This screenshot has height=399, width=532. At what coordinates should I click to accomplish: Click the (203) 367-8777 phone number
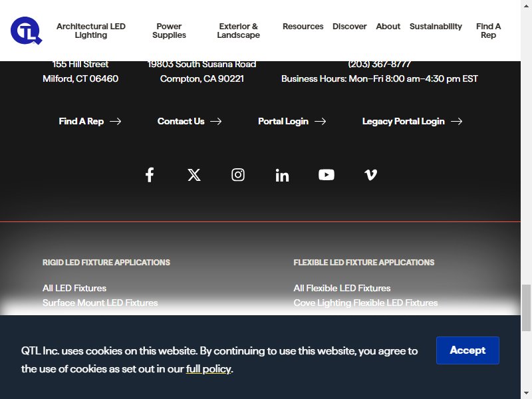click(379, 65)
